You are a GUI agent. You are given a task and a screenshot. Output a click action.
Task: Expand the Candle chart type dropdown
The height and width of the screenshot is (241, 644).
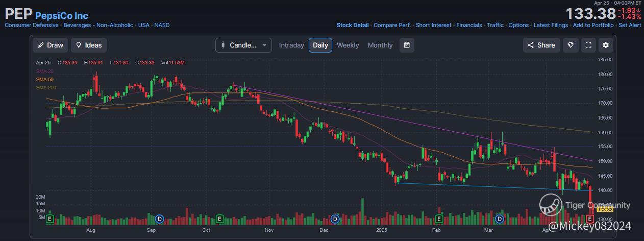pyautogui.click(x=244, y=45)
